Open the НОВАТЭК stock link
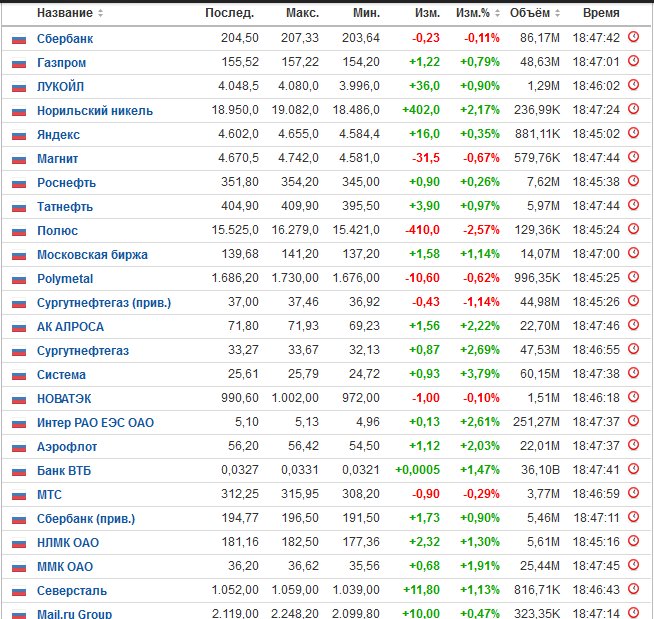The height and width of the screenshot is (619, 654). coord(64,399)
